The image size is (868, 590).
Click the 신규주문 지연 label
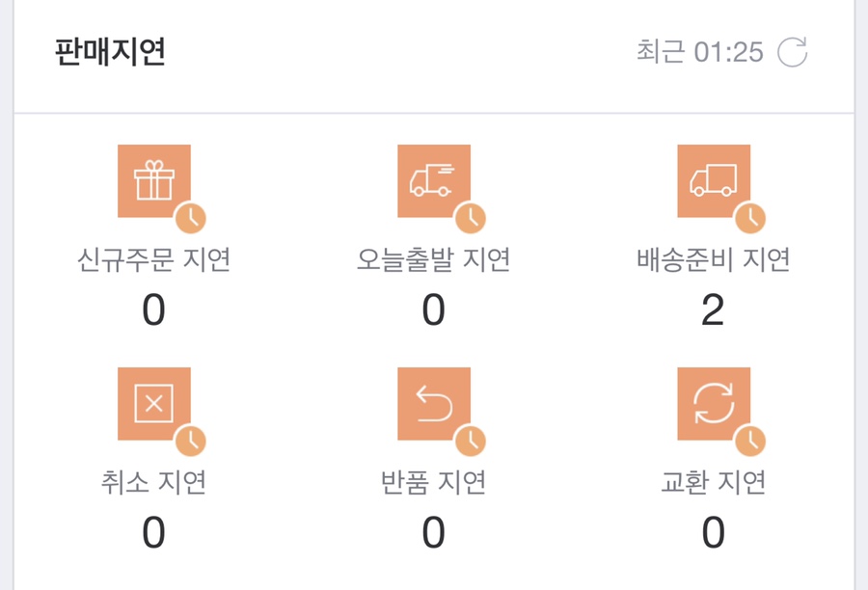click(x=154, y=259)
